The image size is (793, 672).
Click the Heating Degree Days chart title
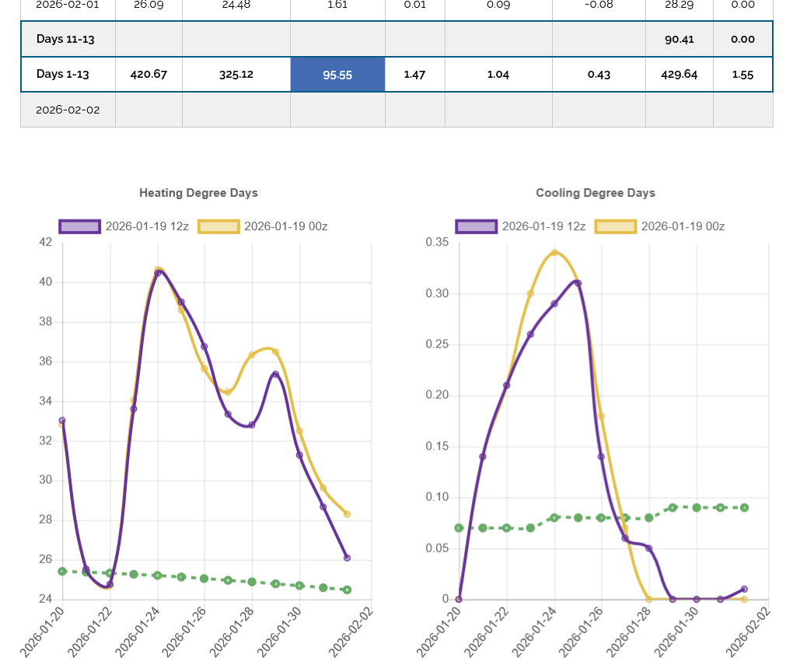point(198,193)
